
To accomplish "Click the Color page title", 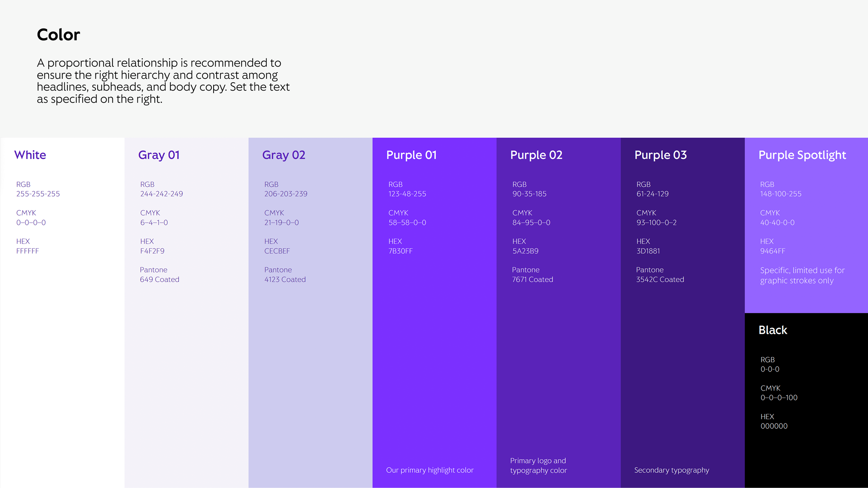I will point(58,35).
